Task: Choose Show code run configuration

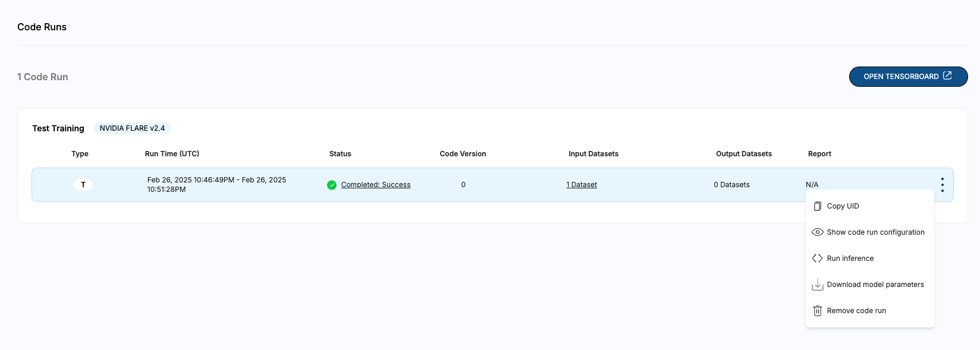Action: (870, 232)
